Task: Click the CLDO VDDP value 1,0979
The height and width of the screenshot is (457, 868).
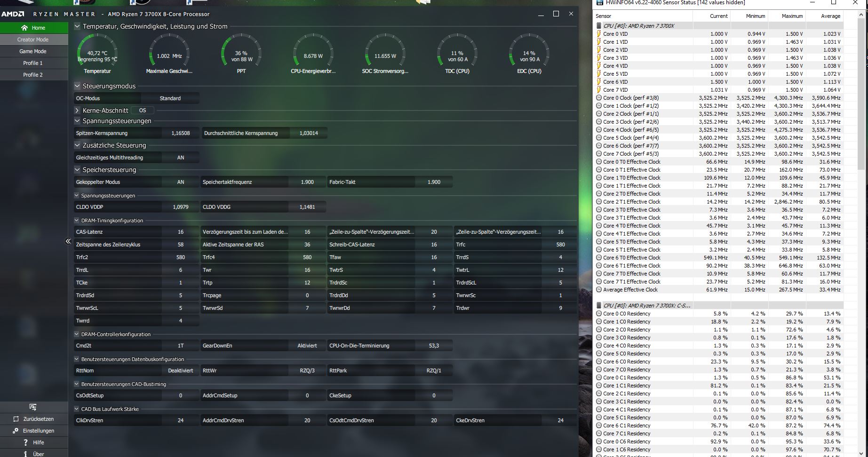Action: coord(181,207)
